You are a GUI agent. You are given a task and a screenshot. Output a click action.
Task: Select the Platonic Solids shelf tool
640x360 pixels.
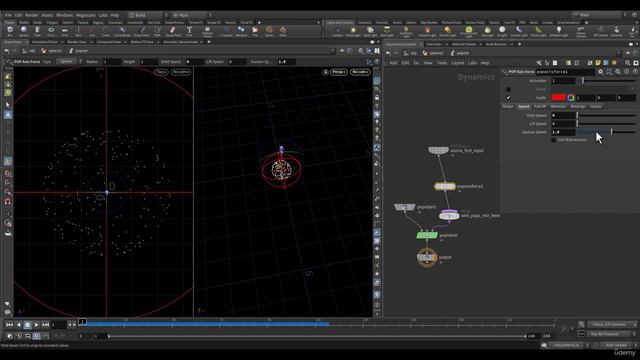(207, 31)
